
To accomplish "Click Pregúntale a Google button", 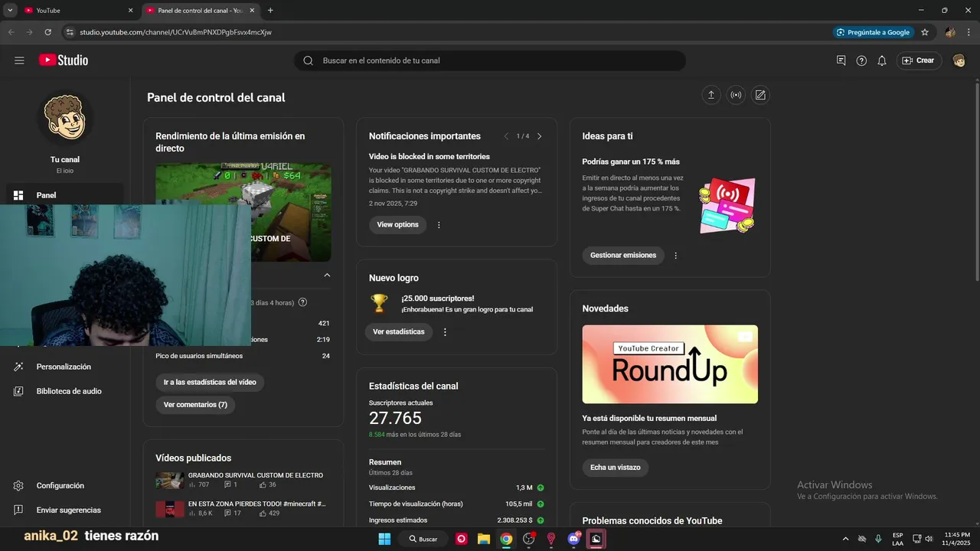I will [874, 32].
